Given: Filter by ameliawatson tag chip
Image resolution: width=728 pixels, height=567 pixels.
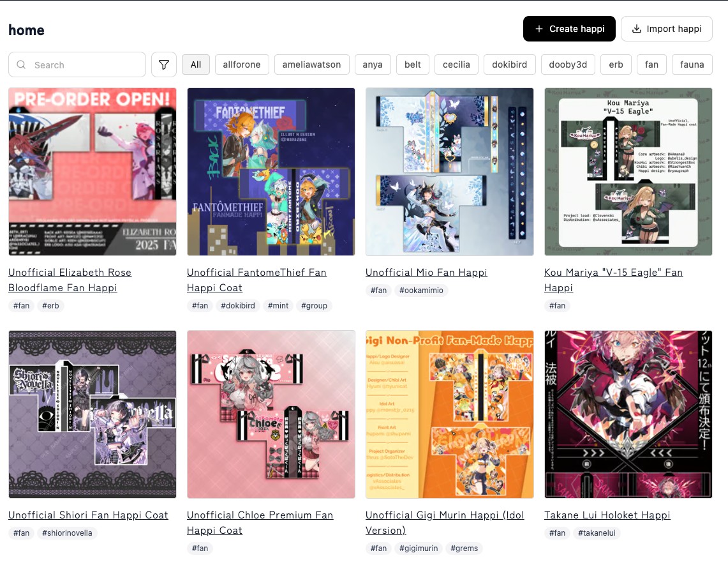Looking at the screenshot, I should (311, 64).
